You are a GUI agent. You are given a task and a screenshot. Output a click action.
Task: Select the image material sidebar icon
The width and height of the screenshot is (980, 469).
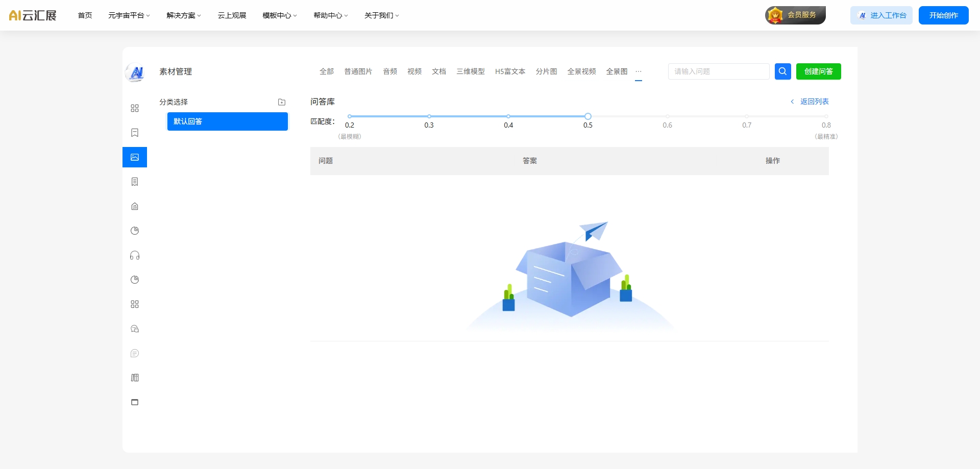click(x=135, y=157)
